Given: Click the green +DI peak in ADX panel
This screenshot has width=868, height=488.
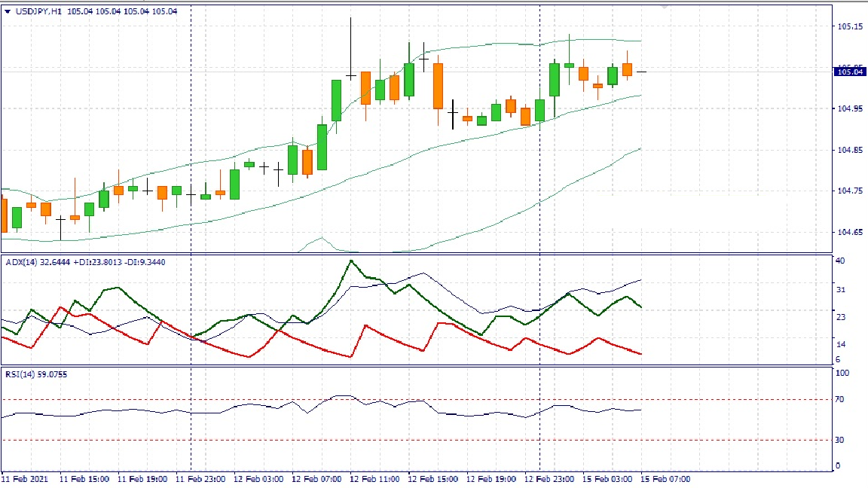Looking at the screenshot, I should tap(351, 261).
